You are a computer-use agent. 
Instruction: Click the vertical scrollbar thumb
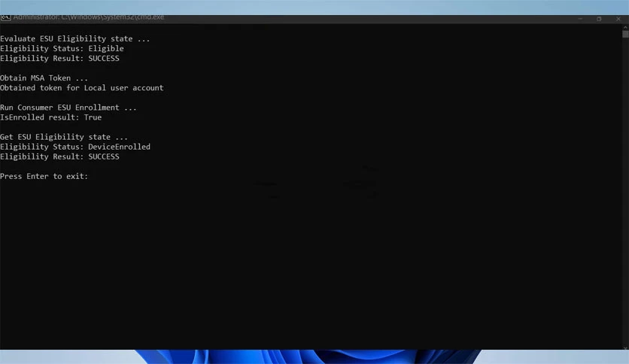[625, 35]
